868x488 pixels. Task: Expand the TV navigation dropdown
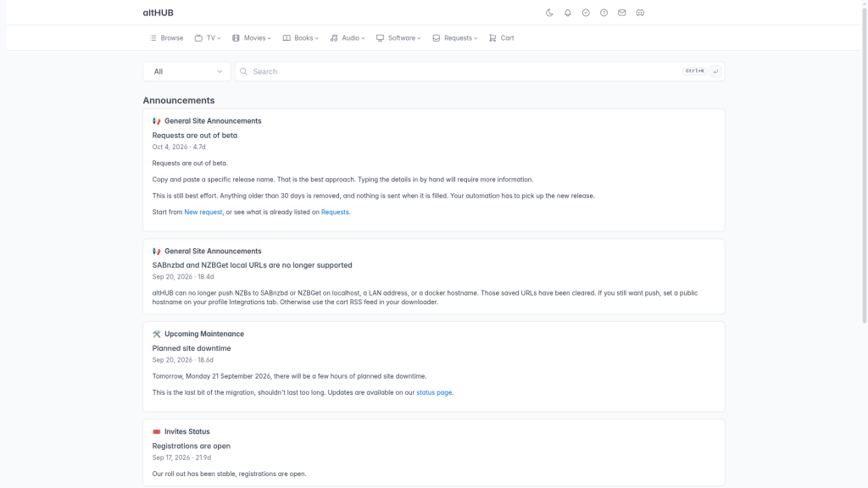tap(208, 38)
